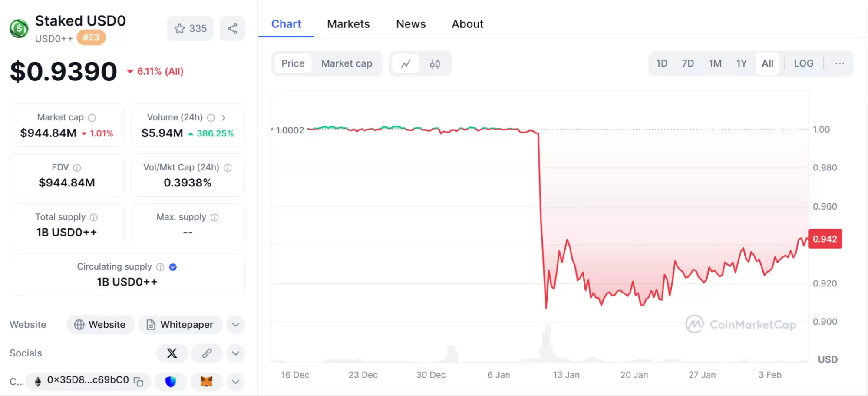Switch to the Markets tab
This screenshot has height=396, width=868.
click(x=348, y=24)
